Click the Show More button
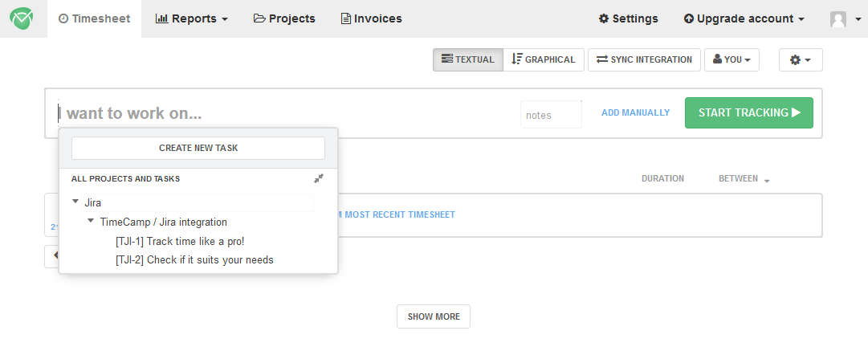Image resolution: width=868 pixels, height=351 pixels. [x=434, y=316]
